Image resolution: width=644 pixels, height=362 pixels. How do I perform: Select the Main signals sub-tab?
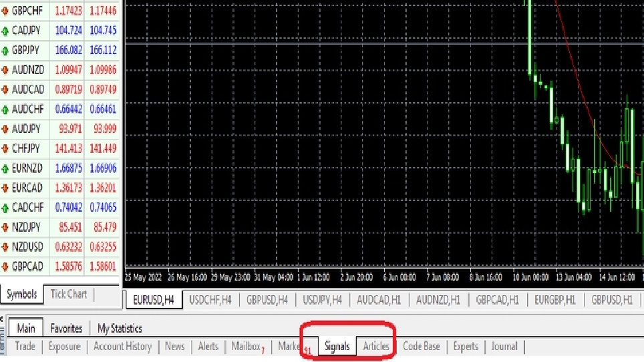click(26, 329)
